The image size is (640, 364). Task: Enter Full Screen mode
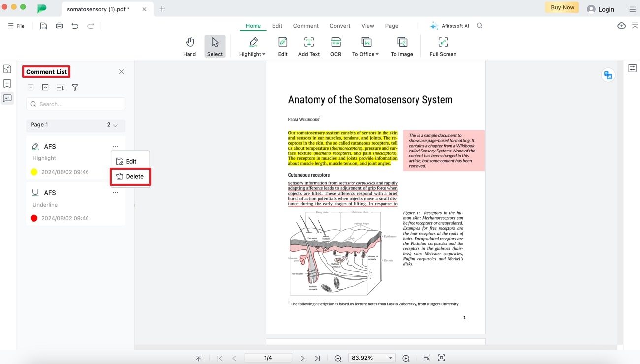coord(443,47)
